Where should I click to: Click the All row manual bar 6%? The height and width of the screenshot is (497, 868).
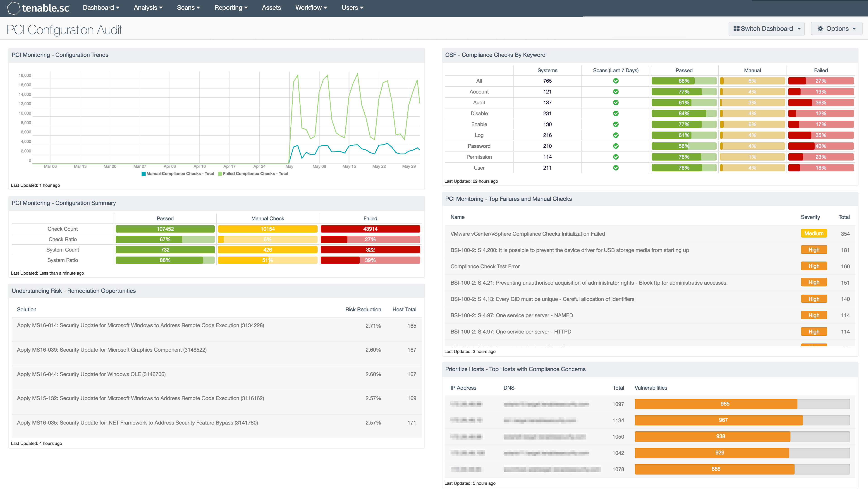coord(752,81)
